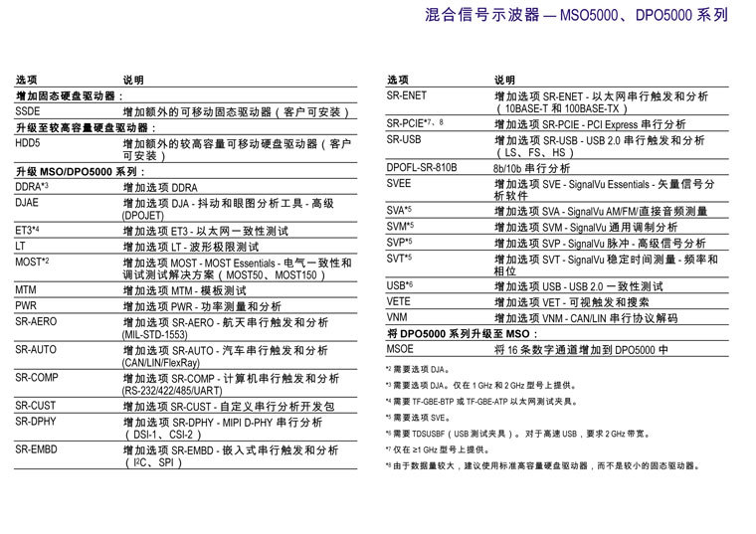Select the SVP*5 option code

[x=399, y=242]
